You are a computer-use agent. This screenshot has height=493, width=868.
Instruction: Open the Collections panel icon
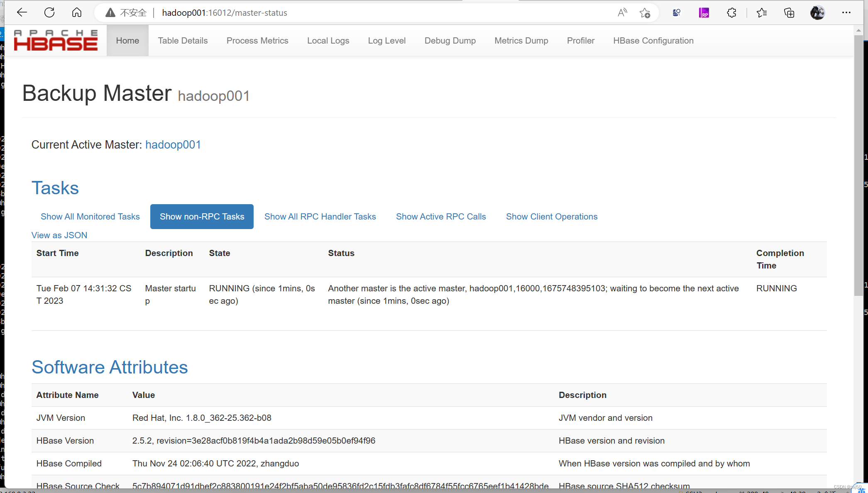pyautogui.click(x=789, y=12)
